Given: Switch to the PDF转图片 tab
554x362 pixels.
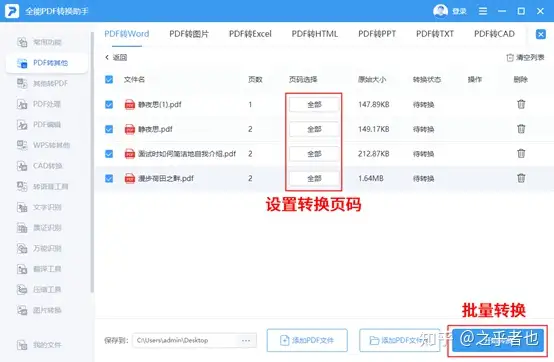Looking at the screenshot, I should [189, 34].
